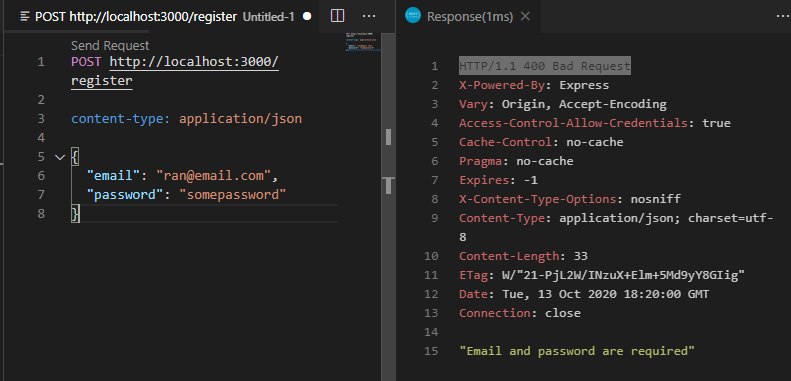
Task: Click the "ran@email.com" value
Action: pyautogui.click(x=214, y=176)
